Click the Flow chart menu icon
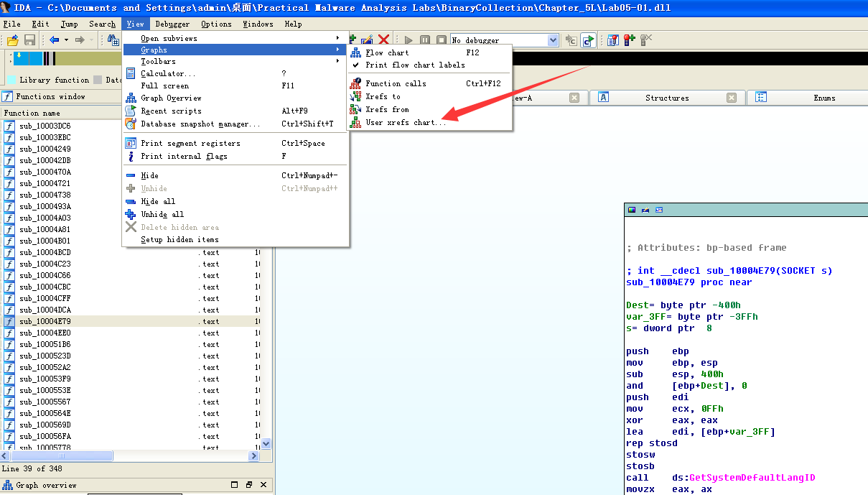This screenshot has width=868, height=495. [355, 52]
